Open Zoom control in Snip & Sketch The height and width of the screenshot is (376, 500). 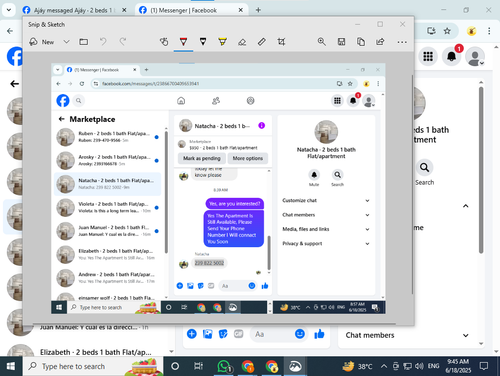coord(322,42)
